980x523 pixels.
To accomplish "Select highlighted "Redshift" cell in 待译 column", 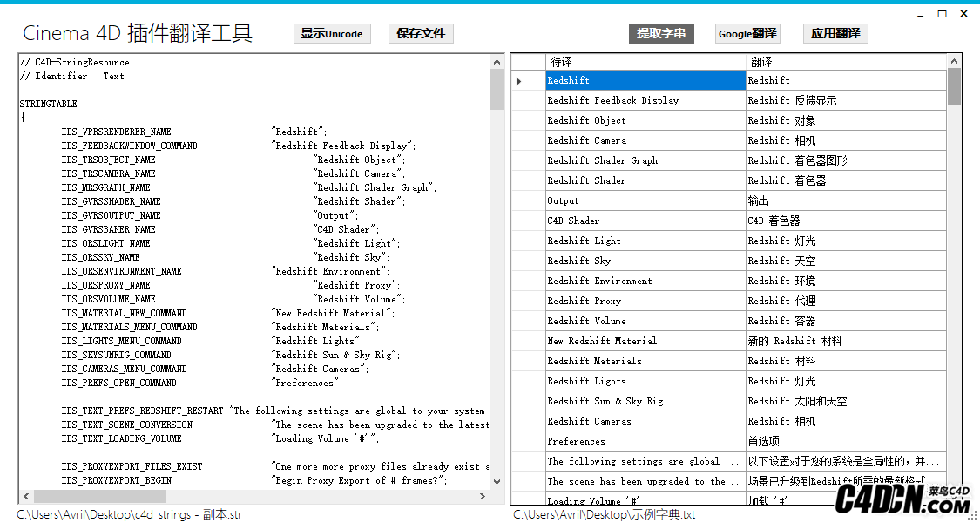I will (x=646, y=81).
